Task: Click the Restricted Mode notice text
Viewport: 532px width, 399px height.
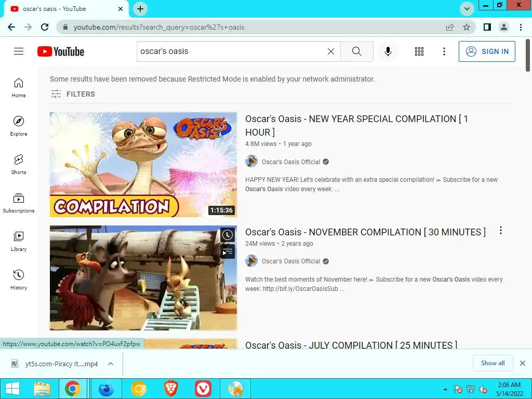Action: (x=212, y=79)
